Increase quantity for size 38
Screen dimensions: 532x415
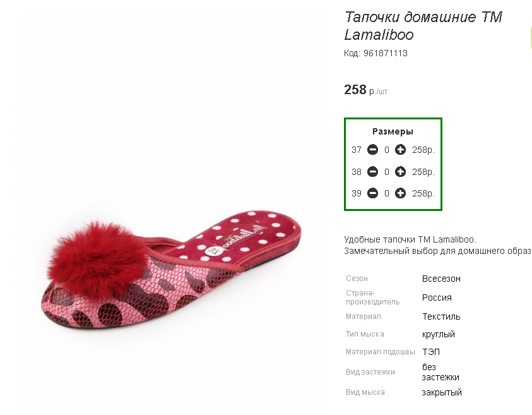tap(400, 172)
